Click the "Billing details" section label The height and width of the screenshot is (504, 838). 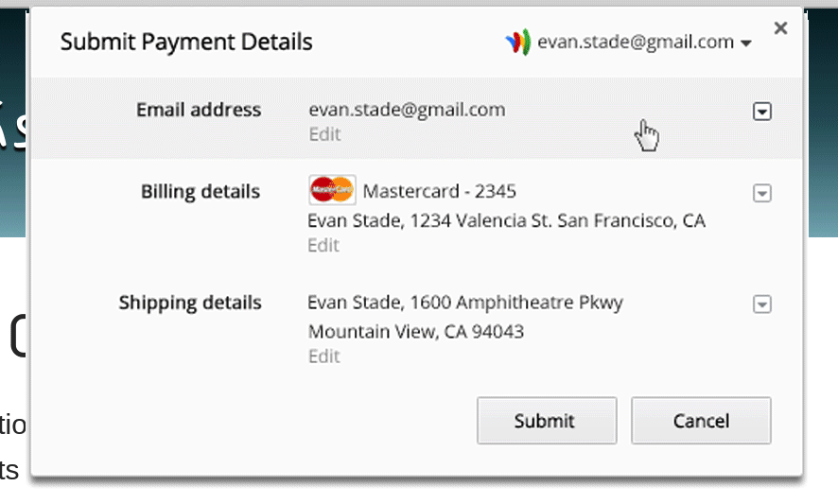201,192
